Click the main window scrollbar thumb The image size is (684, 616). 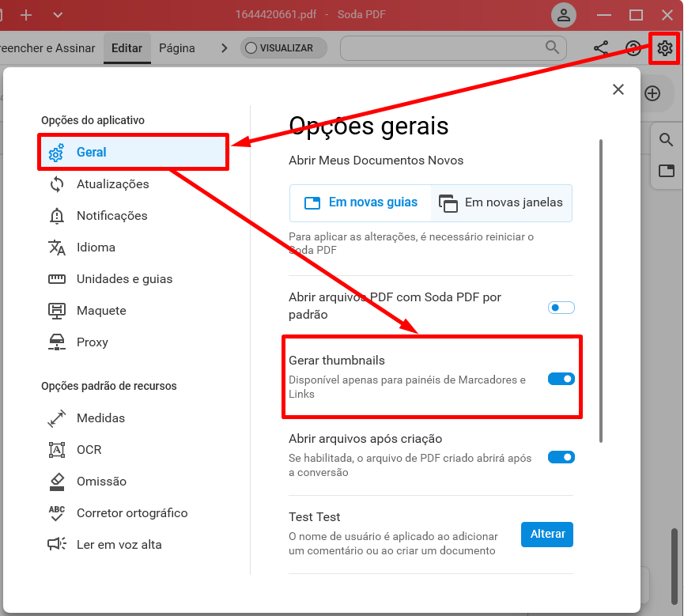(674, 565)
